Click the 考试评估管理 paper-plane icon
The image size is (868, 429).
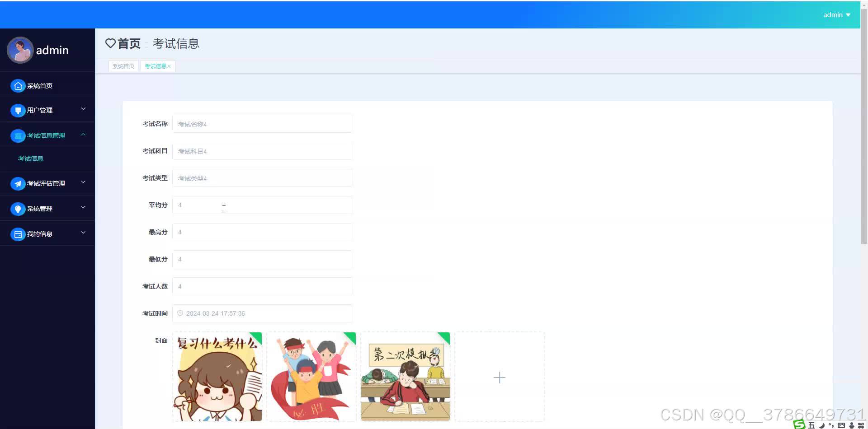[18, 183]
